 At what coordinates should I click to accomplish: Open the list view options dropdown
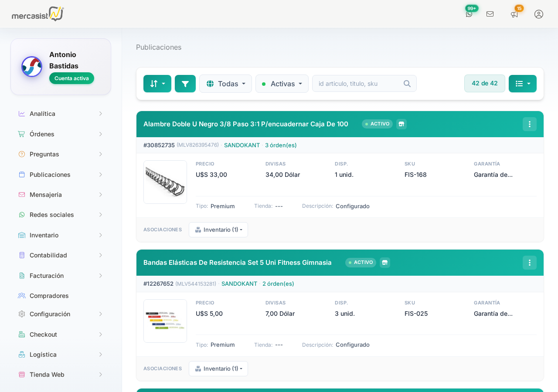click(523, 84)
